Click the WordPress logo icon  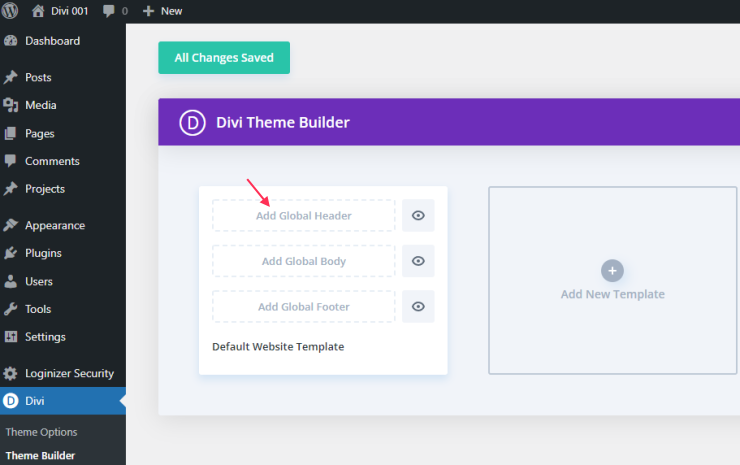(9, 10)
